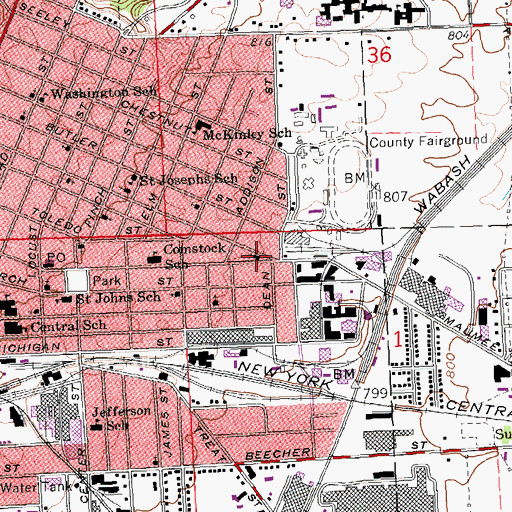Click the '804' elevation value

pyautogui.click(x=458, y=35)
